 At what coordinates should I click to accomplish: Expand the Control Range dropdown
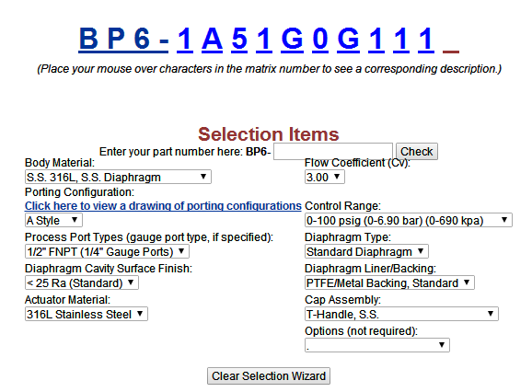point(409,221)
